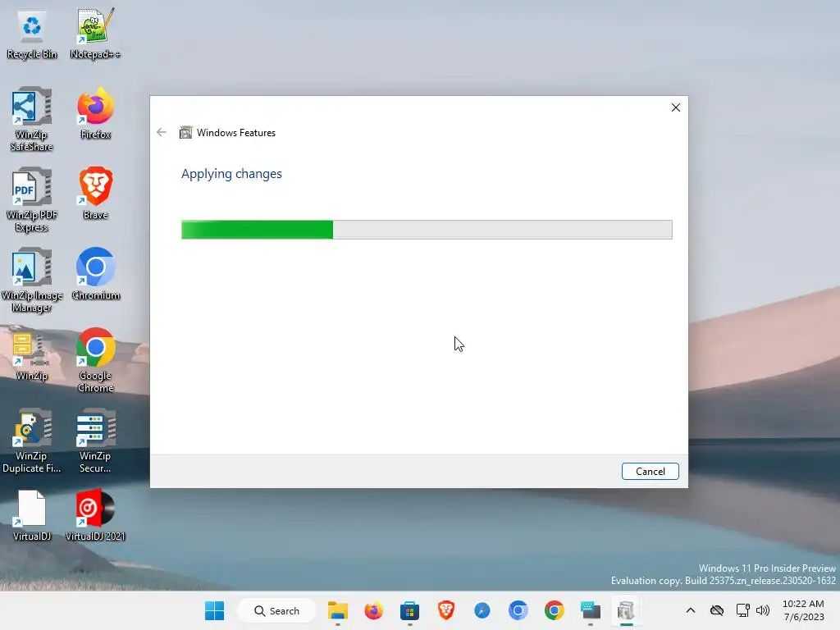Image resolution: width=840 pixels, height=630 pixels.
Task: Close the Windows Features dialog
Action: 676,107
